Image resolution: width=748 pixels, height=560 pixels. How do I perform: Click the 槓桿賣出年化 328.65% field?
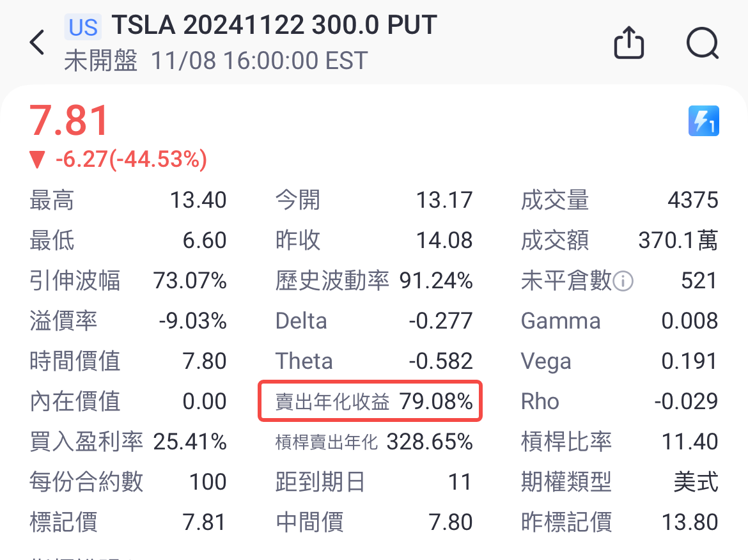tap(374, 442)
